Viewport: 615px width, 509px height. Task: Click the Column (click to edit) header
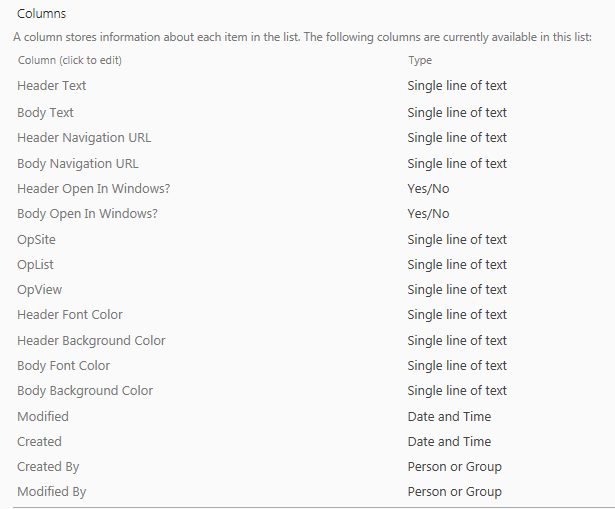(70, 60)
